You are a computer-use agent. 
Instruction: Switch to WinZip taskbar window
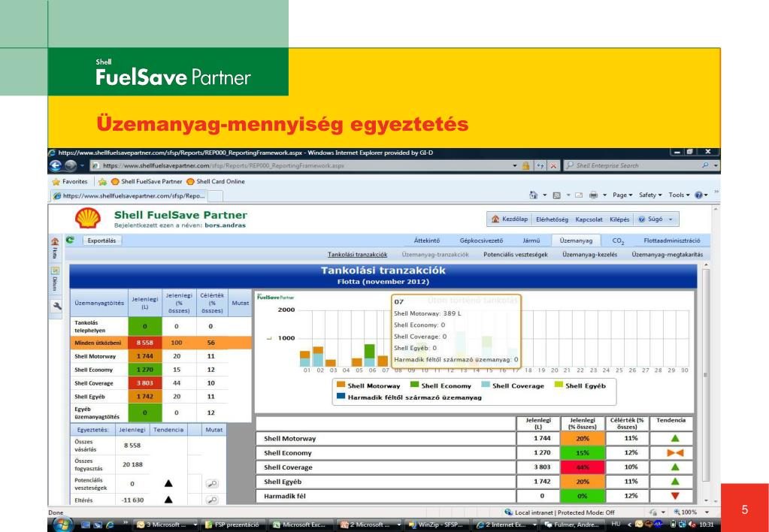tap(438, 524)
